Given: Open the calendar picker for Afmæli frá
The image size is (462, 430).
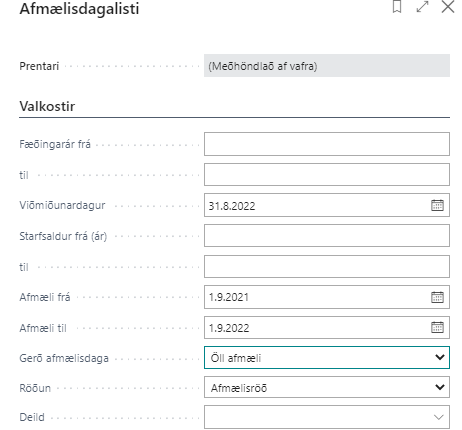Looking at the screenshot, I should tap(437, 297).
